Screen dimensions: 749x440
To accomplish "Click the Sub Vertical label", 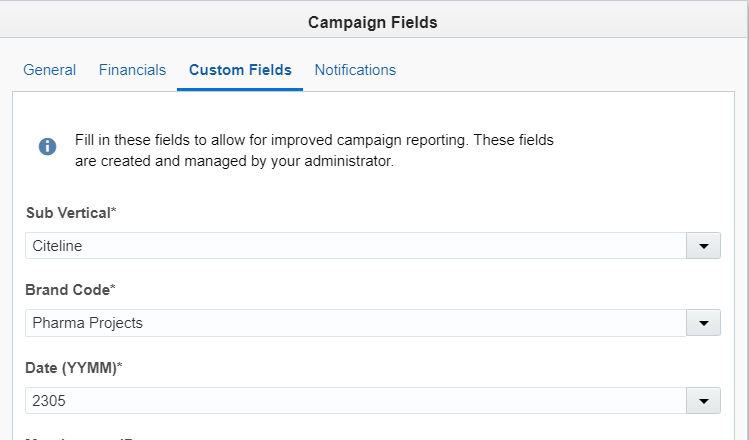I will 67,213.
